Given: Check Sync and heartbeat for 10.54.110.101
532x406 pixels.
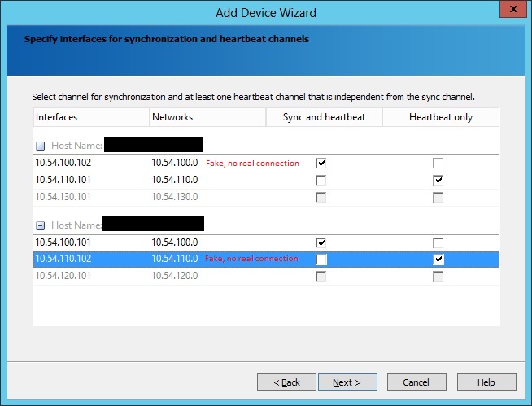Looking at the screenshot, I should click(x=321, y=181).
